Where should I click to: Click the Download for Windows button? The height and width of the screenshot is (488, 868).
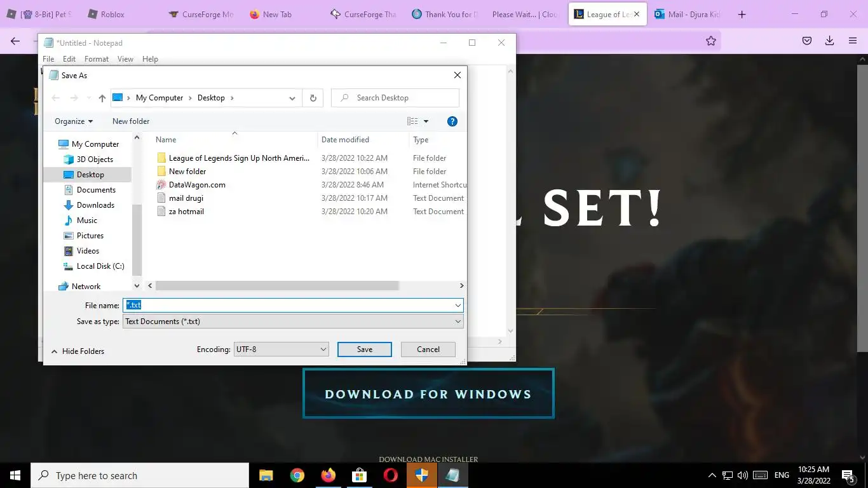(x=428, y=394)
